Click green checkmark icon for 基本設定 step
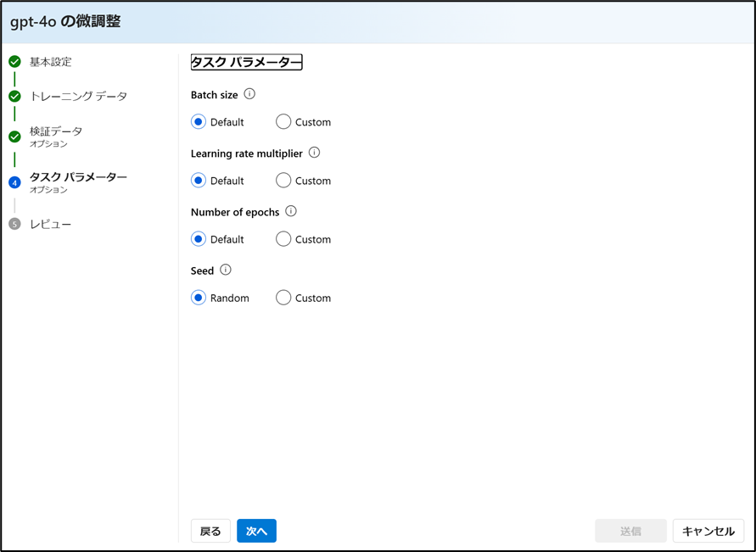This screenshot has height=552, width=756. coord(15,62)
